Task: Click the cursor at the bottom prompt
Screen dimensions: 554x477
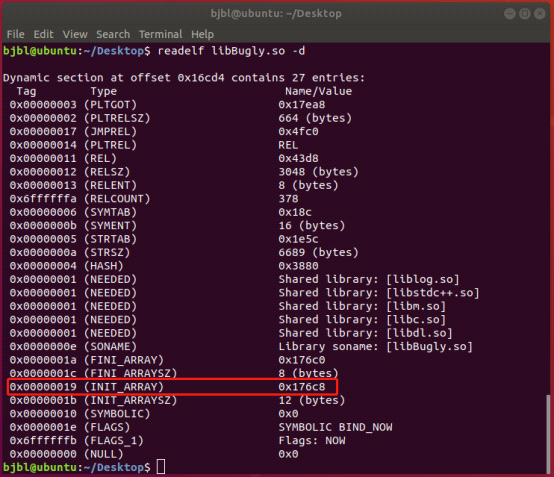Action: click(x=161, y=467)
